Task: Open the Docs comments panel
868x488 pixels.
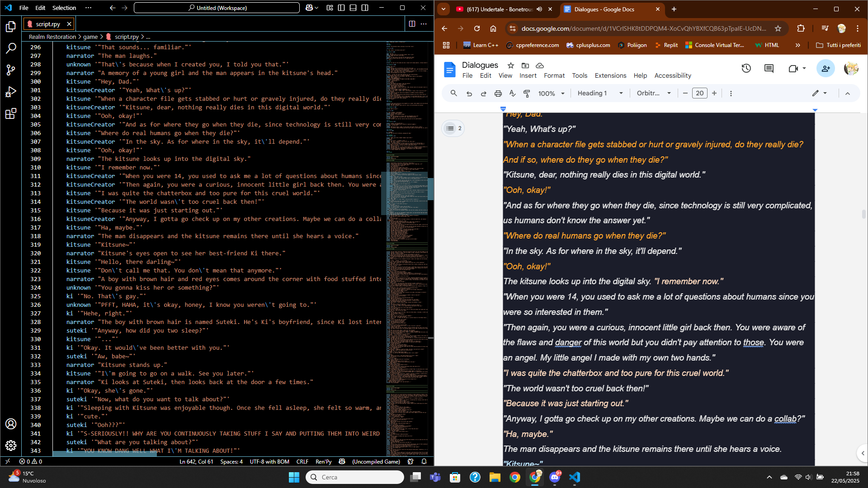Action: (769, 69)
